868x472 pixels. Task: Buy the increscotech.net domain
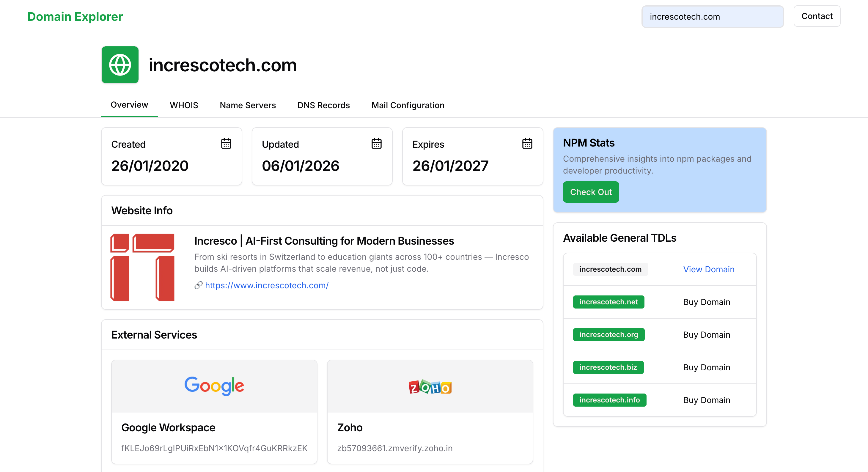[707, 302]
